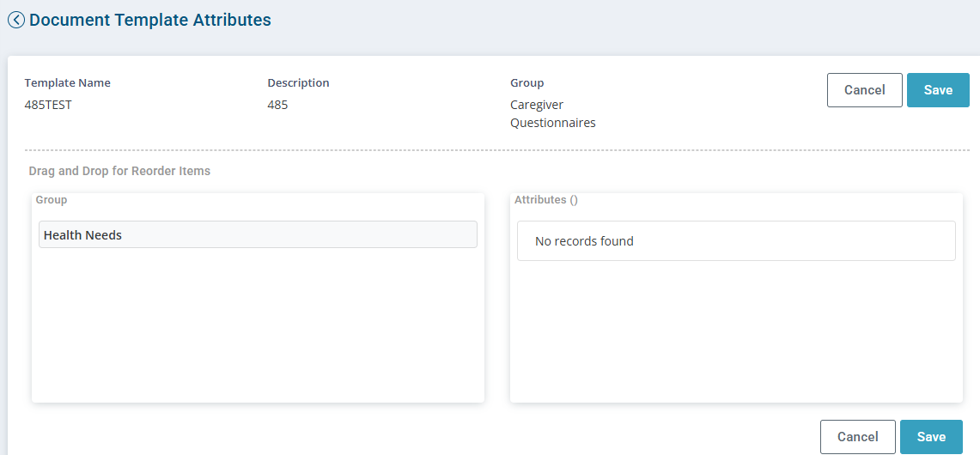Screen dimensions: 980x455
Task: Click the top Cancel button
Action: click(x=864, y=90)
